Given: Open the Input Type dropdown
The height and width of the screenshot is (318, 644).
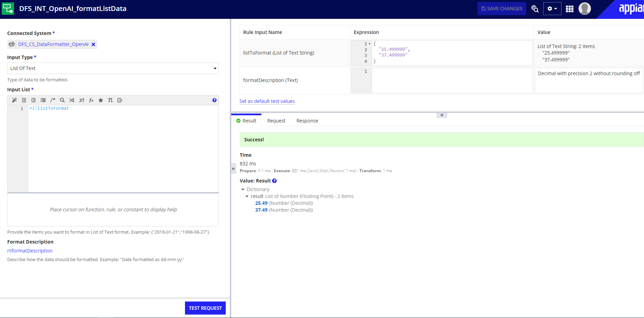Looking at the screenshot, I should pyautogui.click(x=113, y=68).
